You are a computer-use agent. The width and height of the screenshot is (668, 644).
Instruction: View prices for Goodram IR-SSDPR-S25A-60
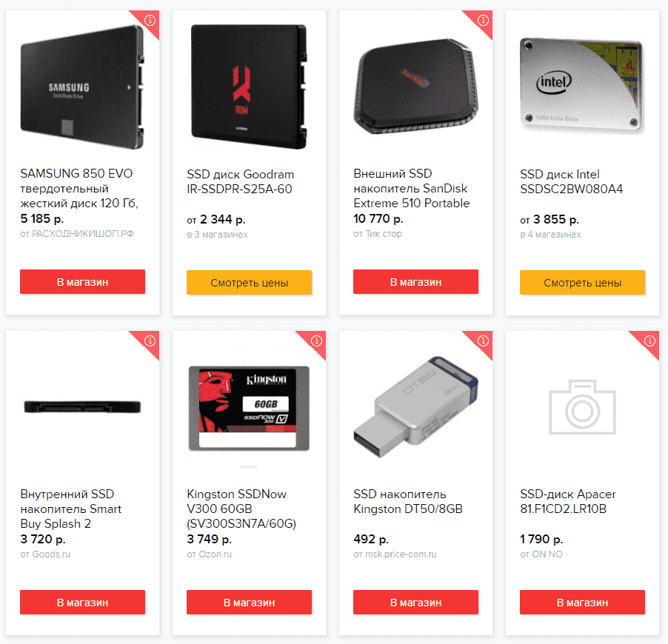pos(250,283)
